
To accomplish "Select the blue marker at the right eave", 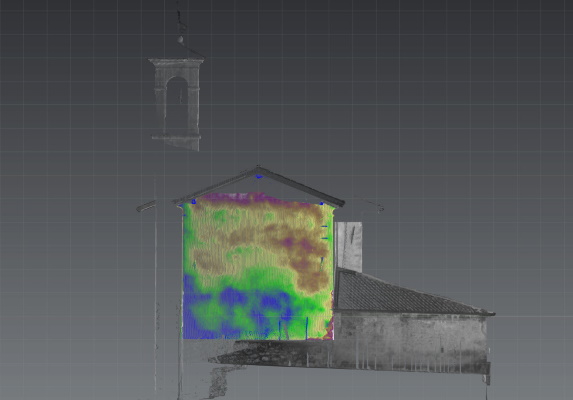I will (x=322, y=203).
